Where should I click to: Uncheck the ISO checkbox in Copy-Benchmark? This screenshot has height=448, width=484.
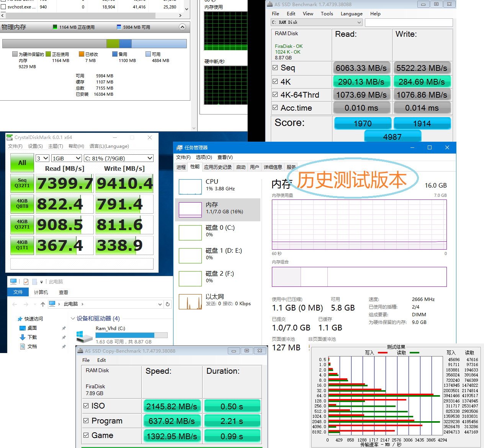[86, 406]
